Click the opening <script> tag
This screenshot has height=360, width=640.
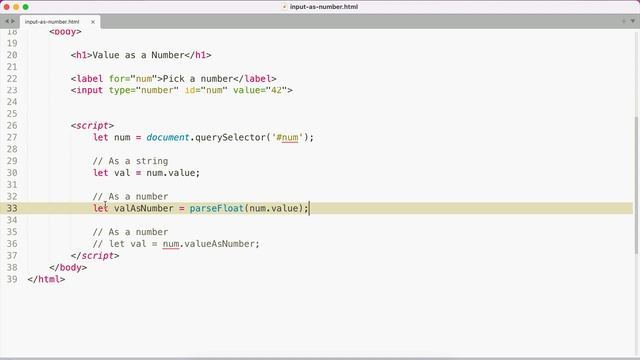[92, 126]
